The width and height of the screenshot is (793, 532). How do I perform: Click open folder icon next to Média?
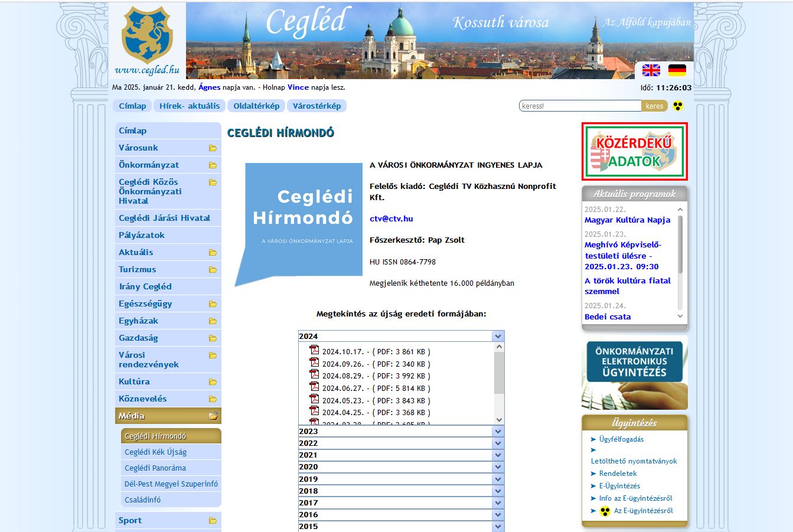[213, 416]
